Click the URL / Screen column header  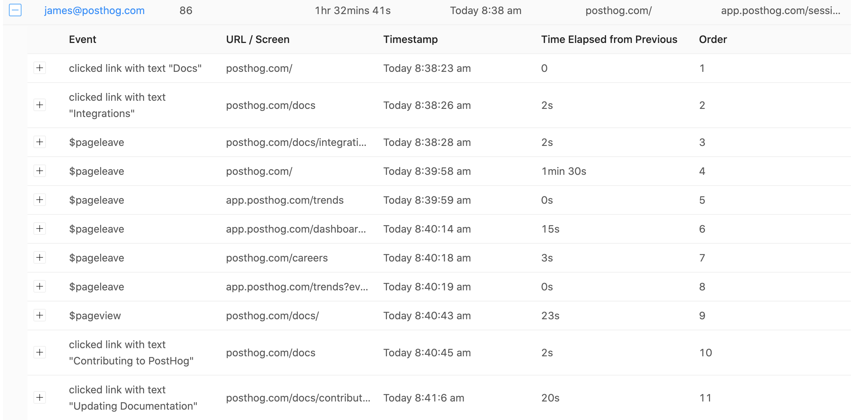tap(258, 39)
